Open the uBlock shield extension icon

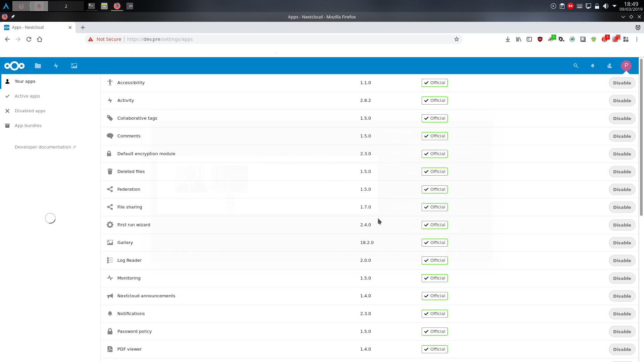[540, 39]
